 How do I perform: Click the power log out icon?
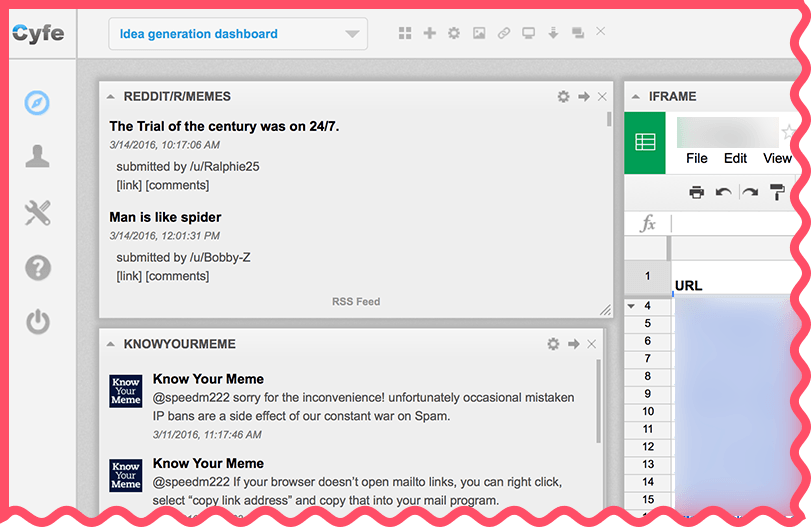tap(38, 322)
